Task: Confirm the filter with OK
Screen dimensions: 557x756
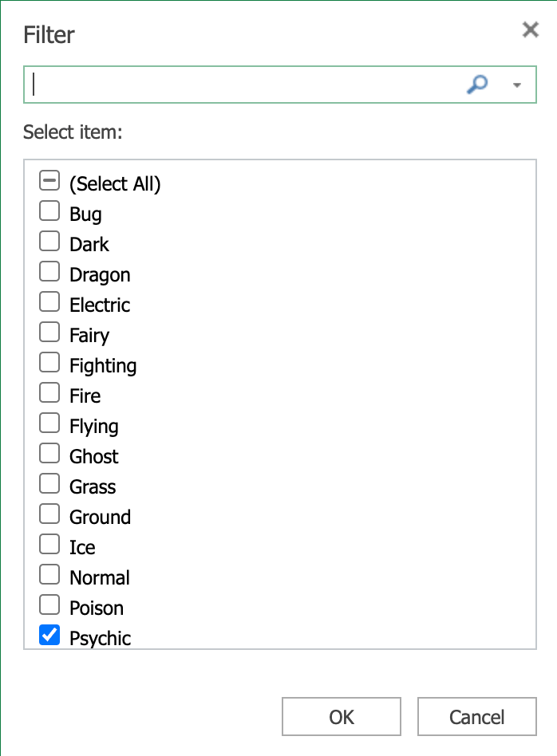Action: [x=341, y=716]
